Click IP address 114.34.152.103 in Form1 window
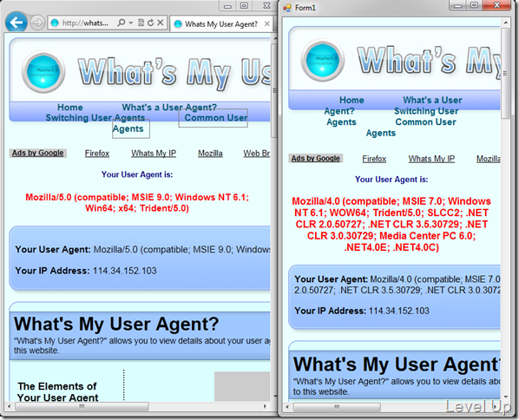 pos(399,311)
